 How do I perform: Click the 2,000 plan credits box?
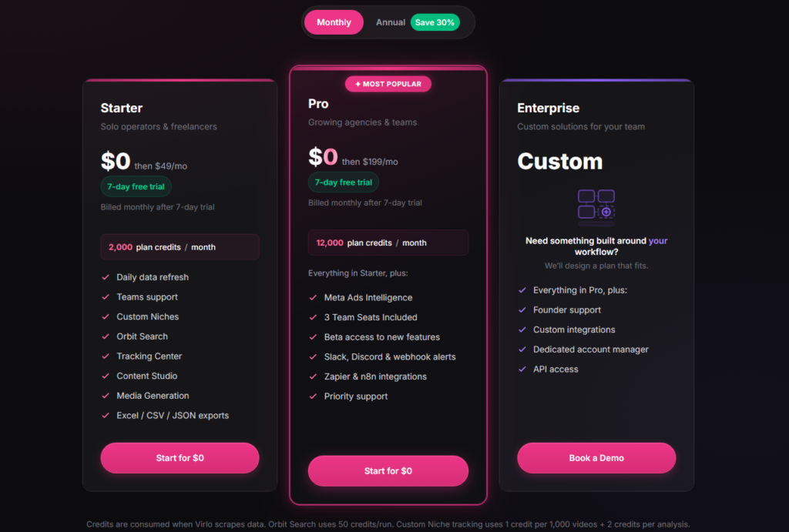(x=180, y=247)
